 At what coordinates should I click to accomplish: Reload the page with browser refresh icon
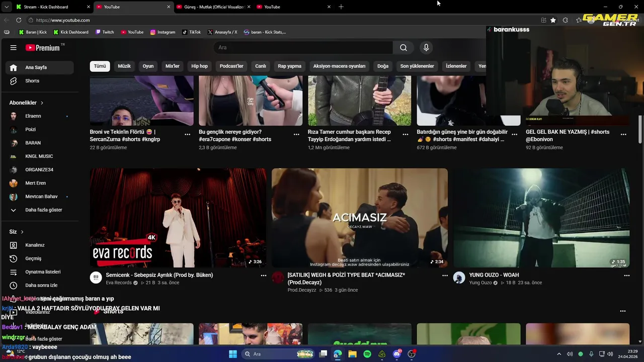click(19, 20)
